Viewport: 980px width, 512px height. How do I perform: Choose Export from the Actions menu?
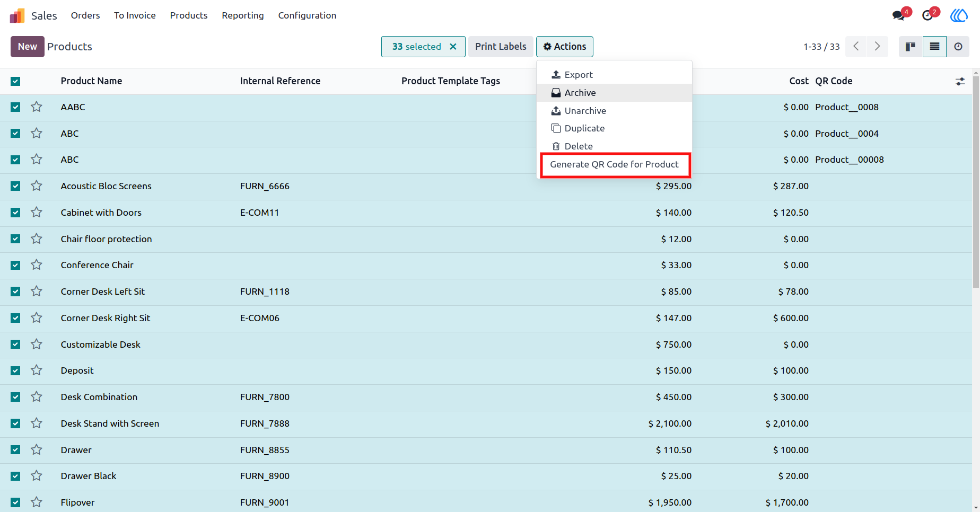tap(614, 75)
